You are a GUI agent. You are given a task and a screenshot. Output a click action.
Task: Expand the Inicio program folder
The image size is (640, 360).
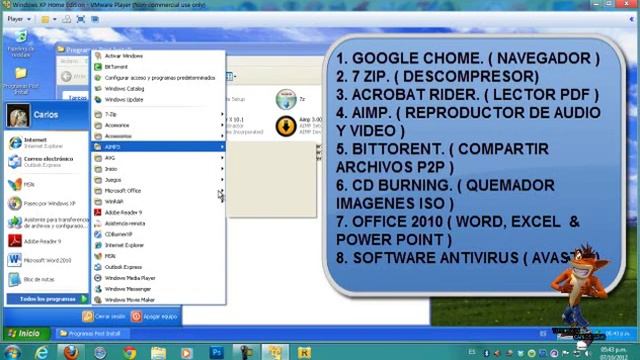(158, 169)
